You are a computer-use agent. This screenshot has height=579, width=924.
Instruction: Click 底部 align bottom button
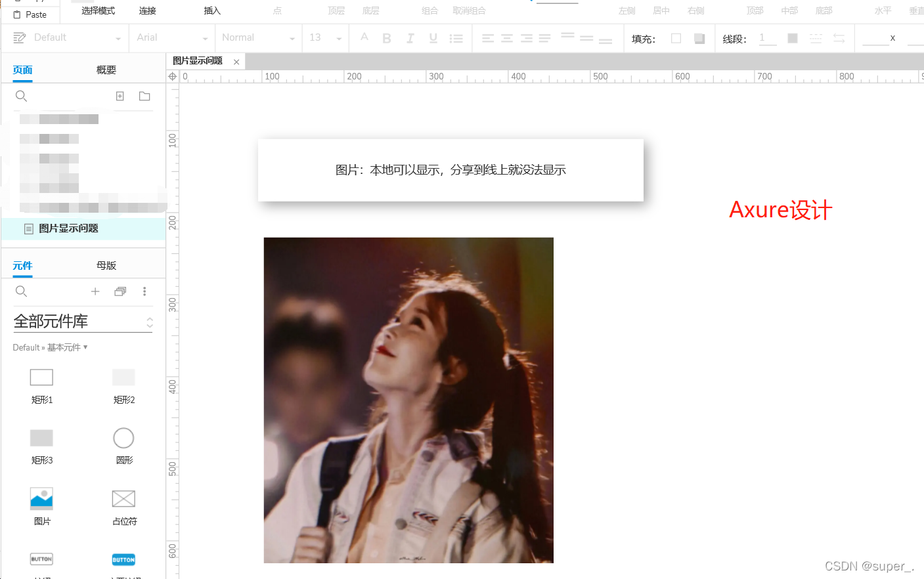tap(824, 11)
